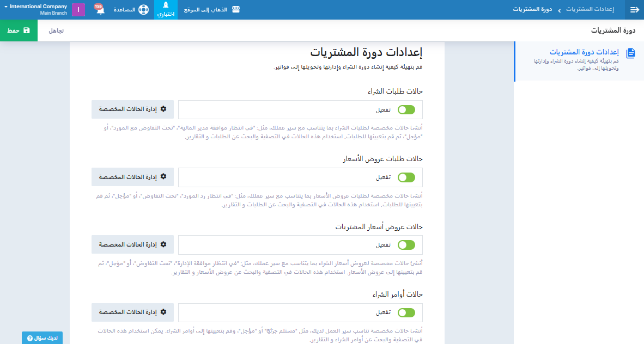This screenshot has width=644, height=344.
Task: Open إدارة الحالات المخصصة for أوامر الشراء
Action: point(132,312)
